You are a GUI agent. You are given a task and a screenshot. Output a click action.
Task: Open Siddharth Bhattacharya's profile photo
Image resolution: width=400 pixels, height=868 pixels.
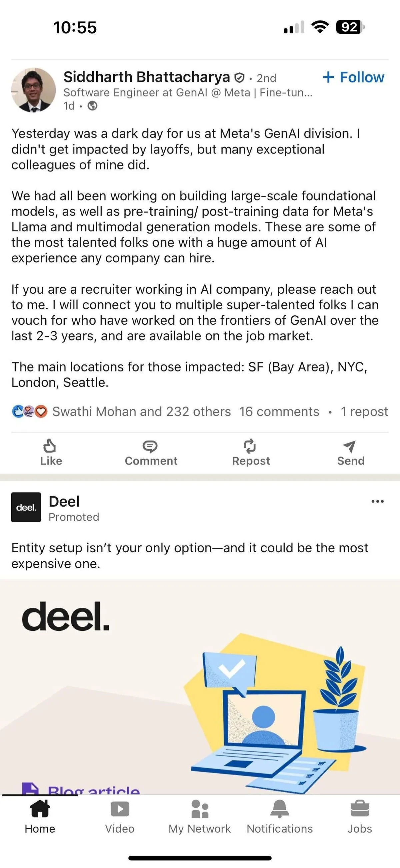click(x=33, y=90)
